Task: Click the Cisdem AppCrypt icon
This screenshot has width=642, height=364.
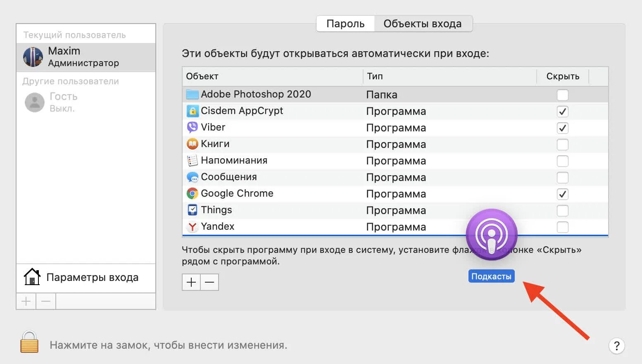Action: 192,111
